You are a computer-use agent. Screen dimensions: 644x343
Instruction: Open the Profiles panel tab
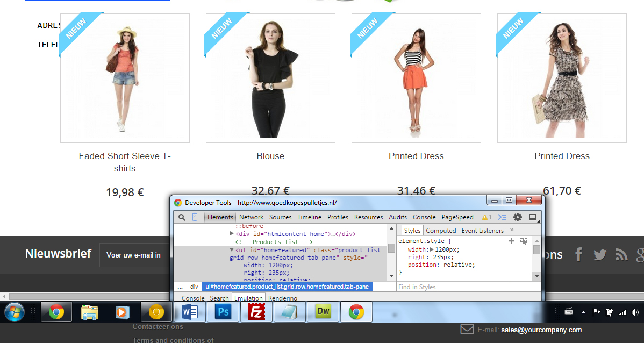coord(338,217)
